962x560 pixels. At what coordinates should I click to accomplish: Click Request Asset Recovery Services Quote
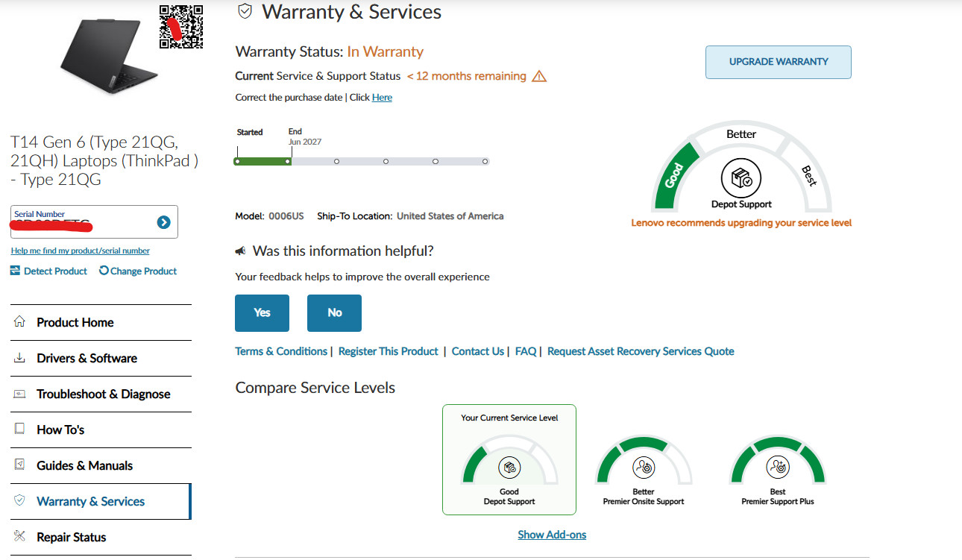[x=641, y=351]
